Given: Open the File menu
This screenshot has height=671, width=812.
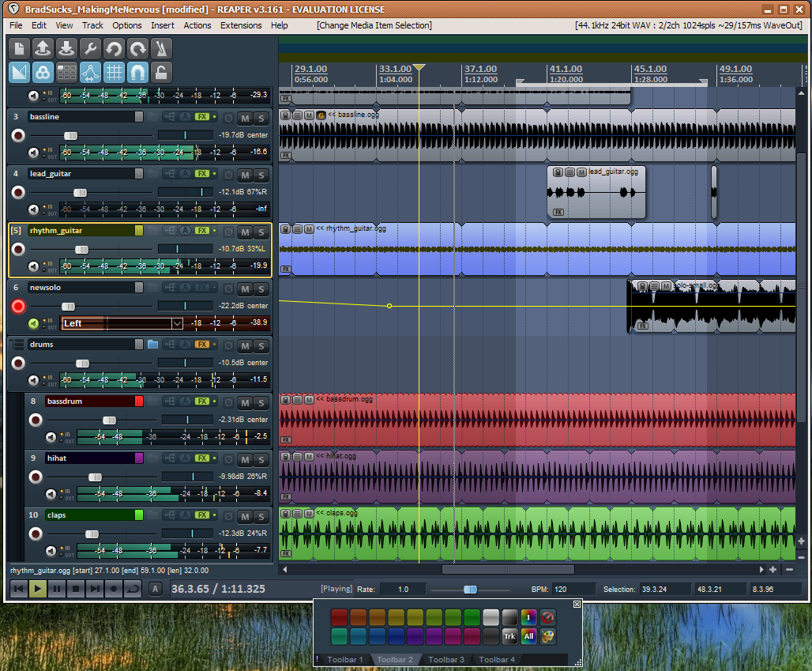Looking at the screenshot, I should [16, 25].
